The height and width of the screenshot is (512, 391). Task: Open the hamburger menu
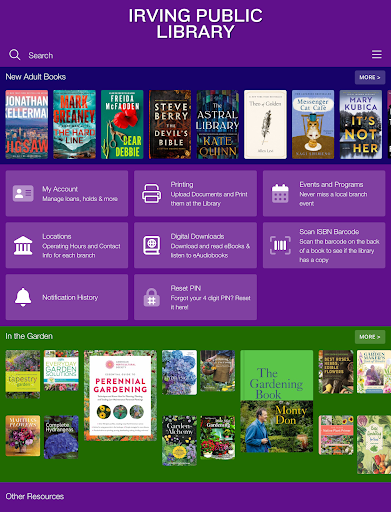click(x=377, y=54)
